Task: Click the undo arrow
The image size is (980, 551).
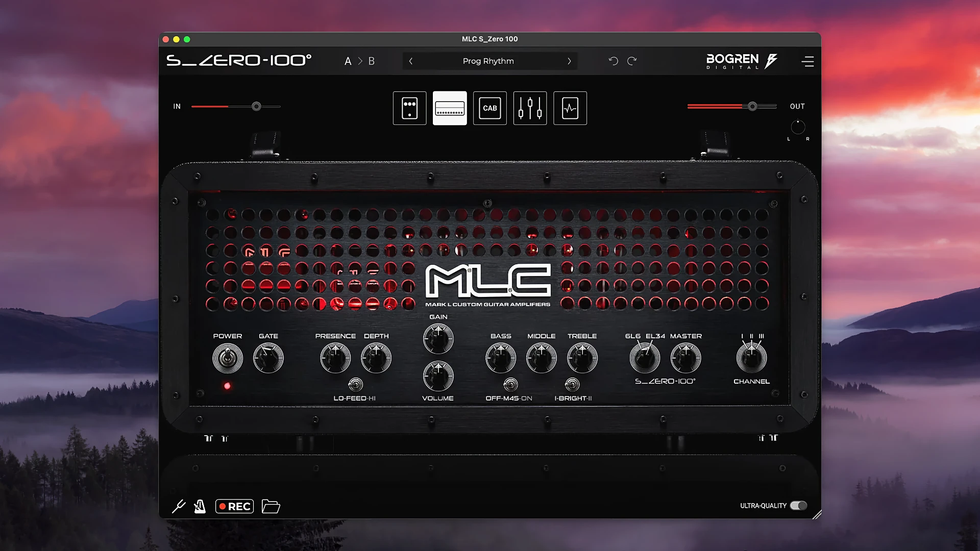Action: (614, 60)
